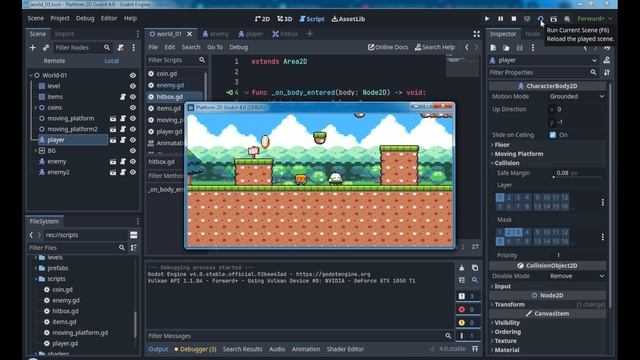640x360 pixels.
Task: Open the Debug menu in top bar
Action: 85,18
